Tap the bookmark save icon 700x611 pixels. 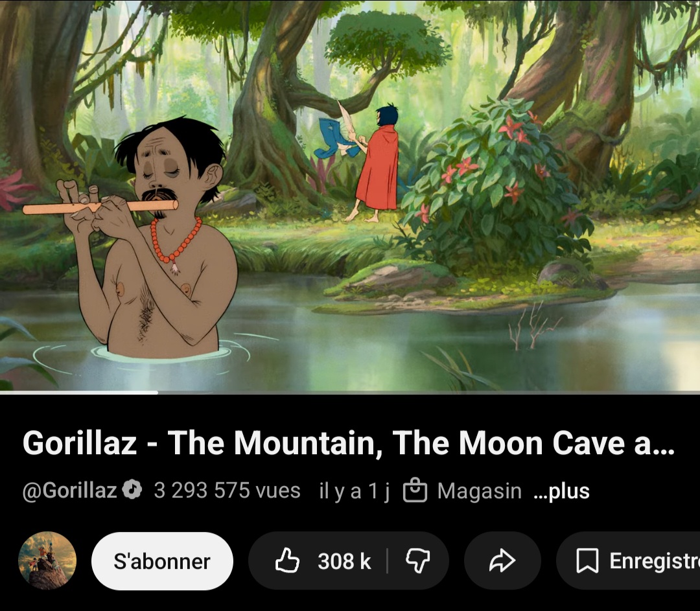click(587, 561)
